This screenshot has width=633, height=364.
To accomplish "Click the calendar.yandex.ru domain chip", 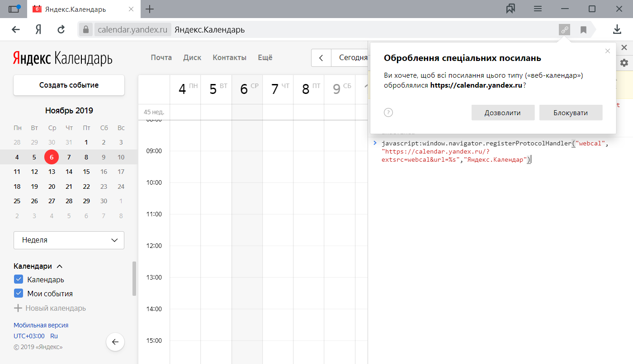I will 132,30.
